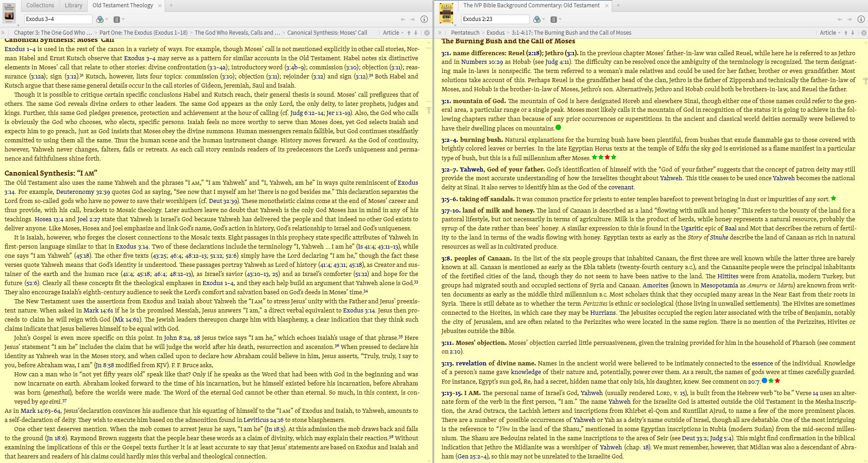The image size is (868, 463).
Task: Expand the IVP Commentary contents sidebar chevrons
Action: tap(440, 33)
